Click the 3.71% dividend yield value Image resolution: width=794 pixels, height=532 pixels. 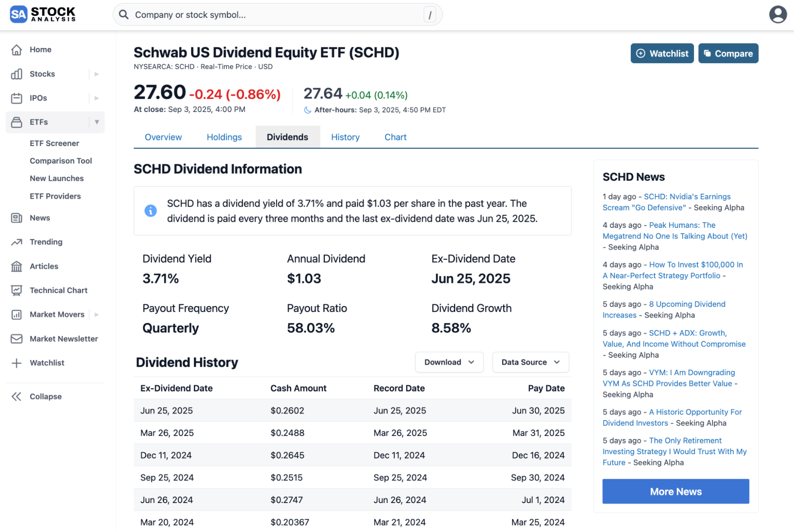tap(160, 279)
